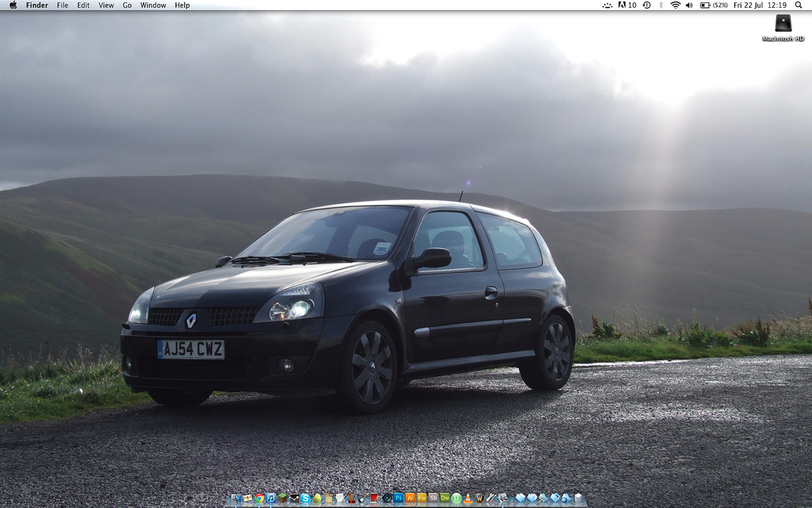Open the File menu
This screenshot has width=812, height=508.
(x=62, y=5)
